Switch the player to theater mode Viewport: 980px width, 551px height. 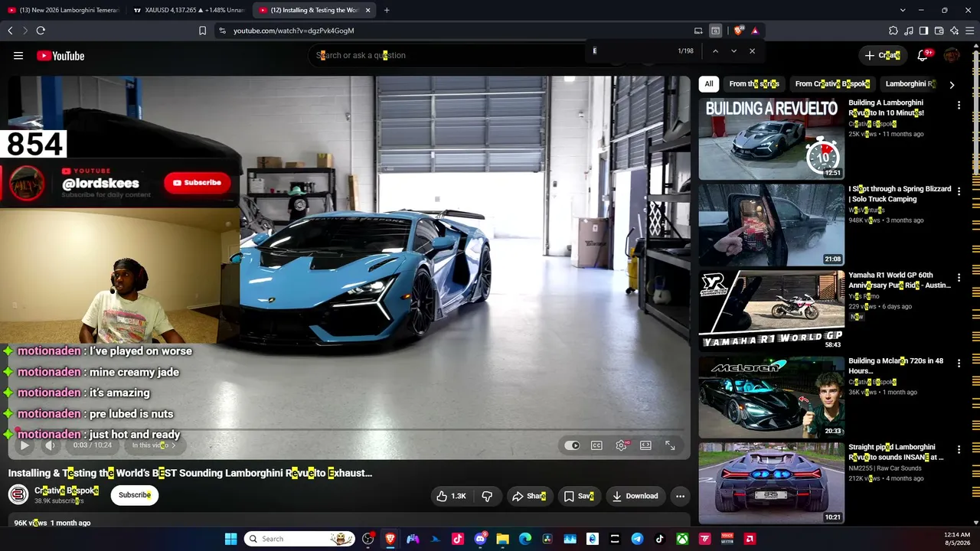[645, 445]
